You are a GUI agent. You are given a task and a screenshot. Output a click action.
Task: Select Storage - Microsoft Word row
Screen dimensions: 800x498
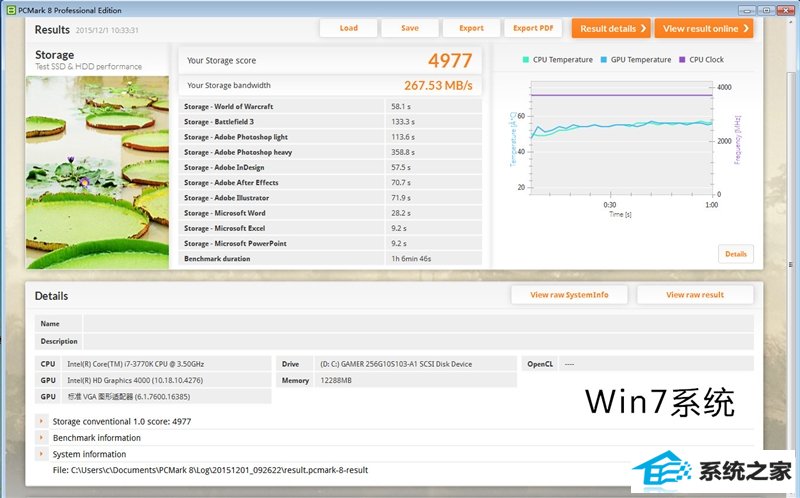pyautogui.click(x=330, y=213)
